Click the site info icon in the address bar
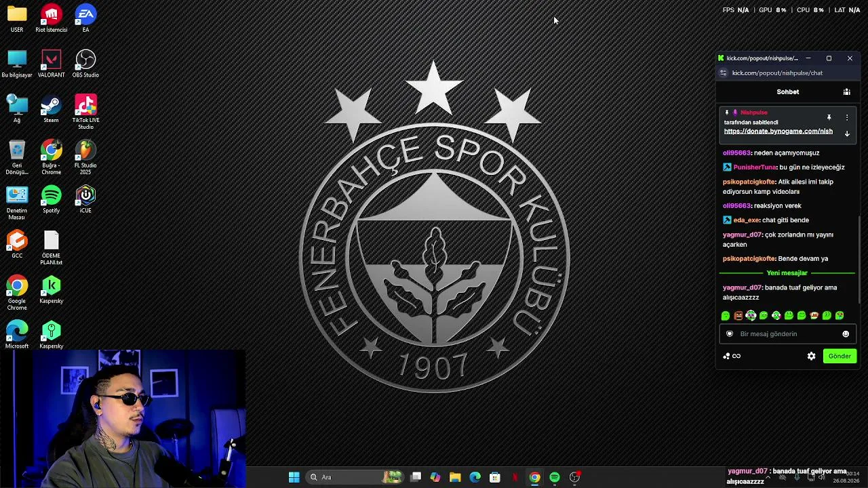 click(x=723, y=73)
